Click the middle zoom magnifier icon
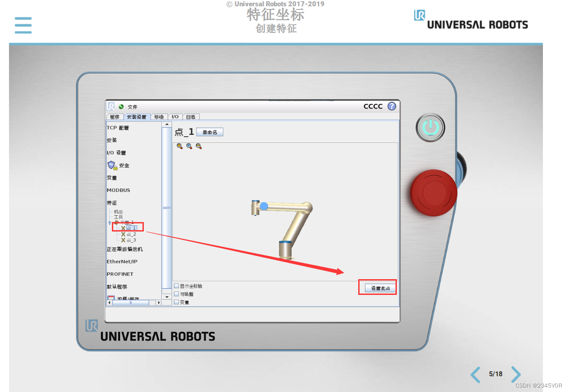 coord(189,147)
